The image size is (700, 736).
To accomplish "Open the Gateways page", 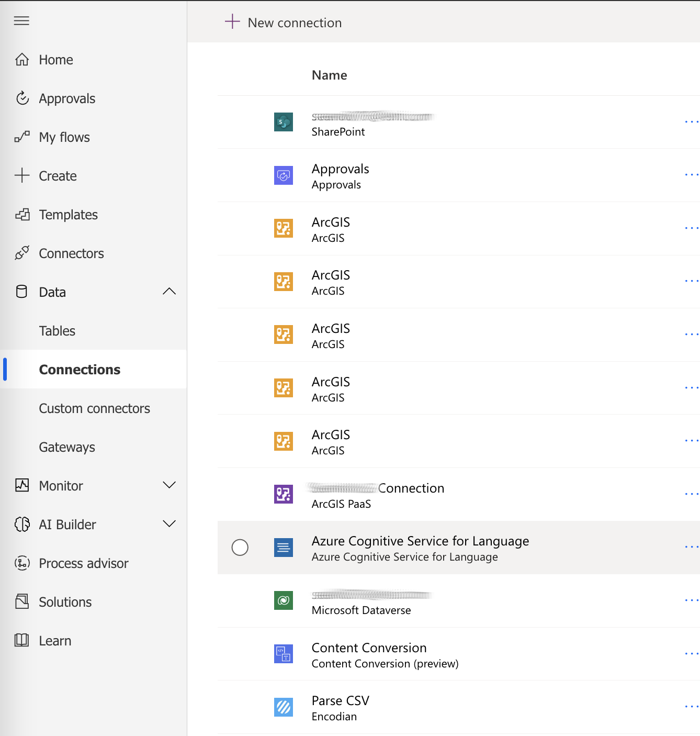I will click(x=67, y=447).
